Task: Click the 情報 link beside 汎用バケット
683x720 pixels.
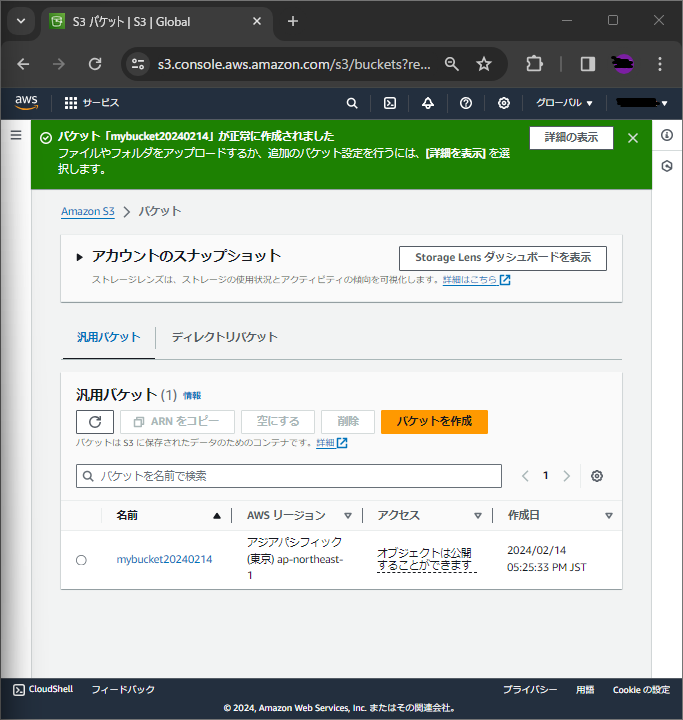Action: coord(192,395)
